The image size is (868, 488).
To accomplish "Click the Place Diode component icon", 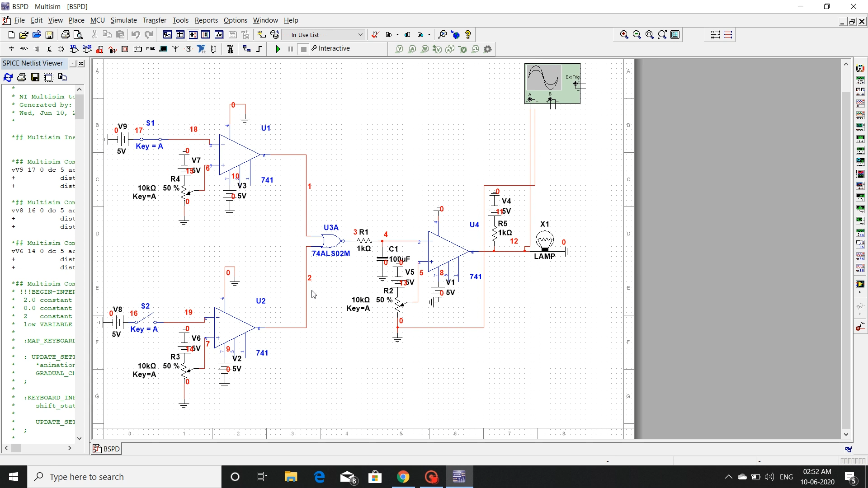I will pyautogui.click(x=37, y=49).
